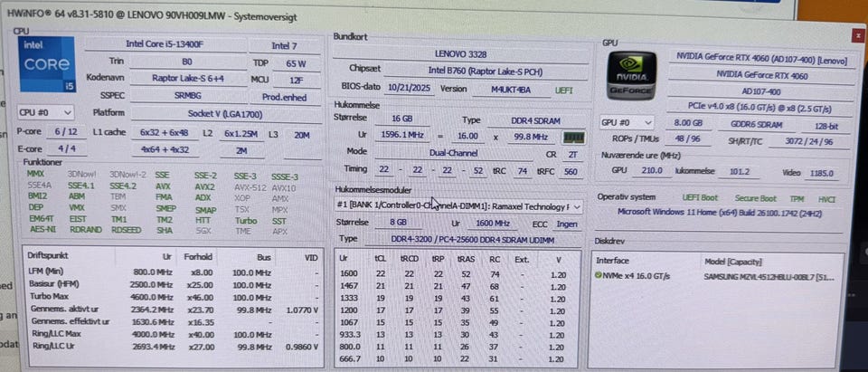This screenshot has width=868, height=372.
Task: Click the PCIe v4.0 x8 link field
Action: [x=761, y=108]
